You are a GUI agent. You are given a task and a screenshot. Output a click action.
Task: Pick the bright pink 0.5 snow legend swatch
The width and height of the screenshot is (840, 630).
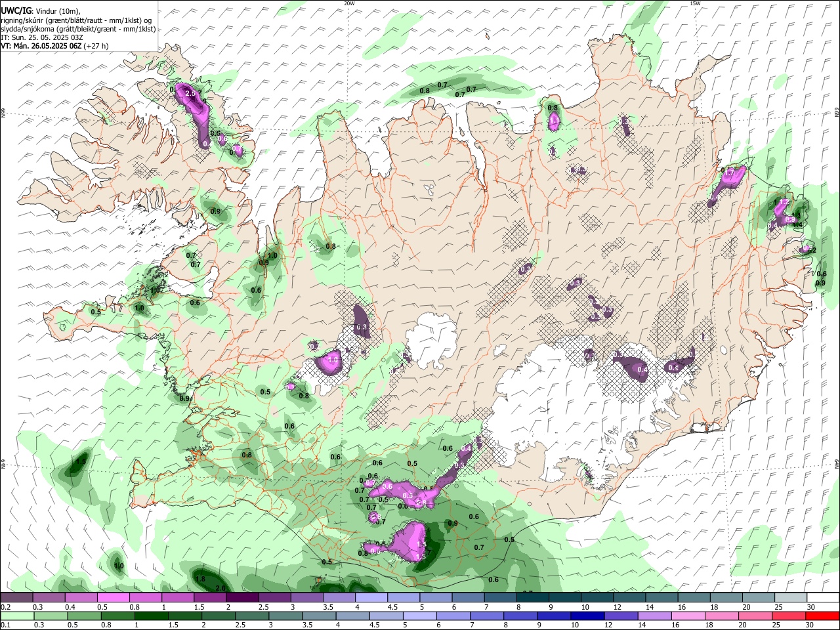(x=114, y=598)
